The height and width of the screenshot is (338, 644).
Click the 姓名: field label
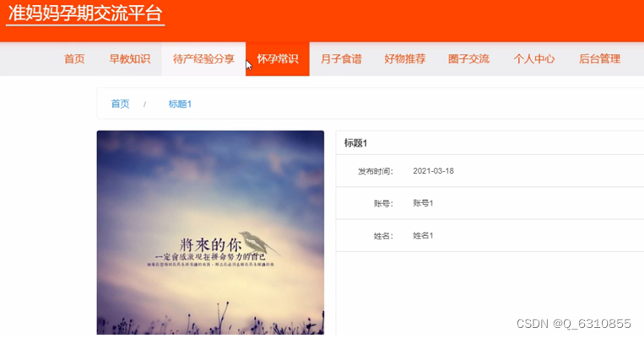click(x=383, y=236)
